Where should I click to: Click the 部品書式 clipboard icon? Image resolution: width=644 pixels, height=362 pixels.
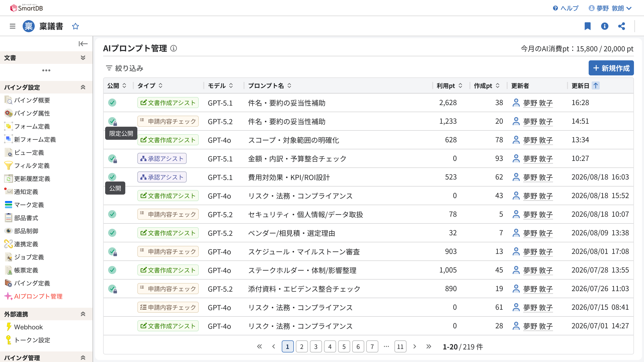[9, 218]
